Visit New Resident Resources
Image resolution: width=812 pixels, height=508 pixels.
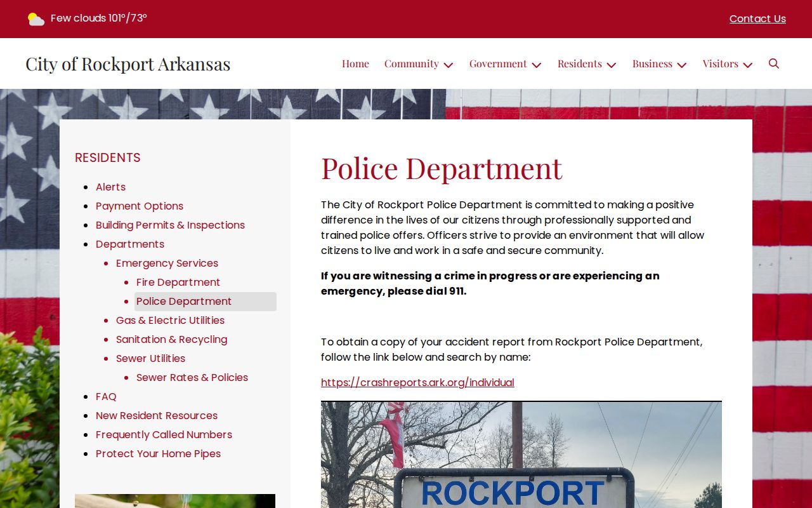157,415
